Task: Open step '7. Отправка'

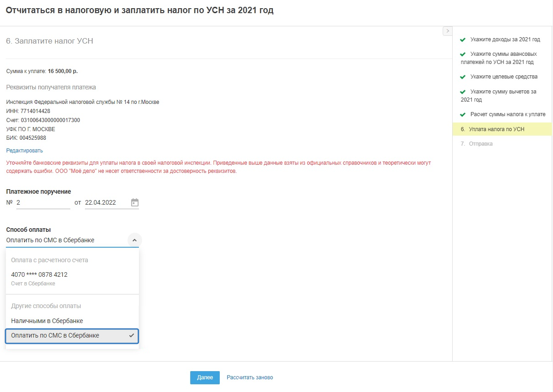Action: pos(480,144)
